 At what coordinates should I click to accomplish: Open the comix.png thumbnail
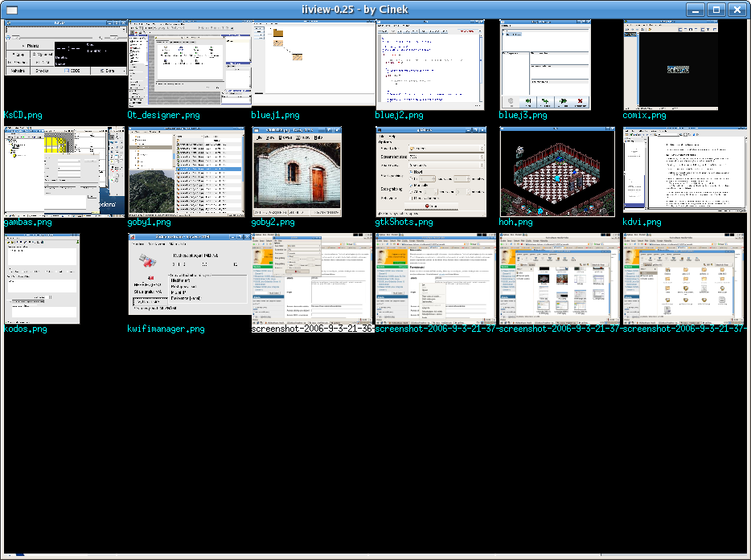[x=671, y=65]
